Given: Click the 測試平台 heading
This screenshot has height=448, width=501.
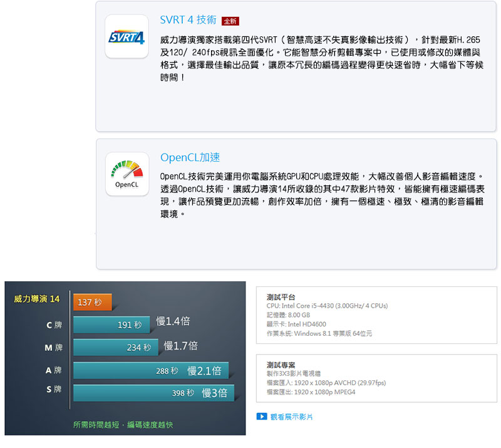Looking at the screenshot, I should pos(281,297).
